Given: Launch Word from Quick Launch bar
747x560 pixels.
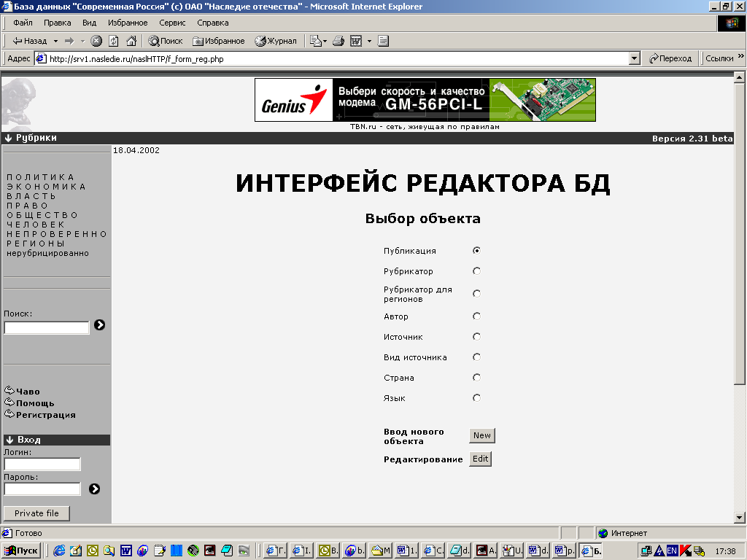Looking at the screenshot, I should tap(125, 551).
